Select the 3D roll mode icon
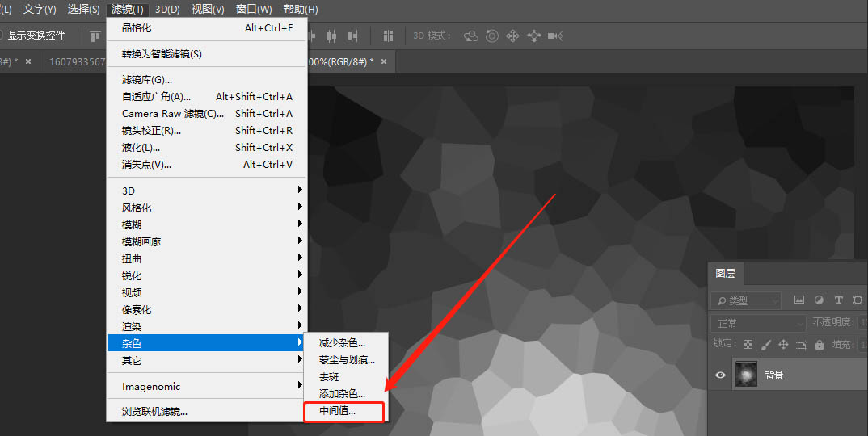The height and width of the screenshot is (436, 868). click(x=492, y=36)
